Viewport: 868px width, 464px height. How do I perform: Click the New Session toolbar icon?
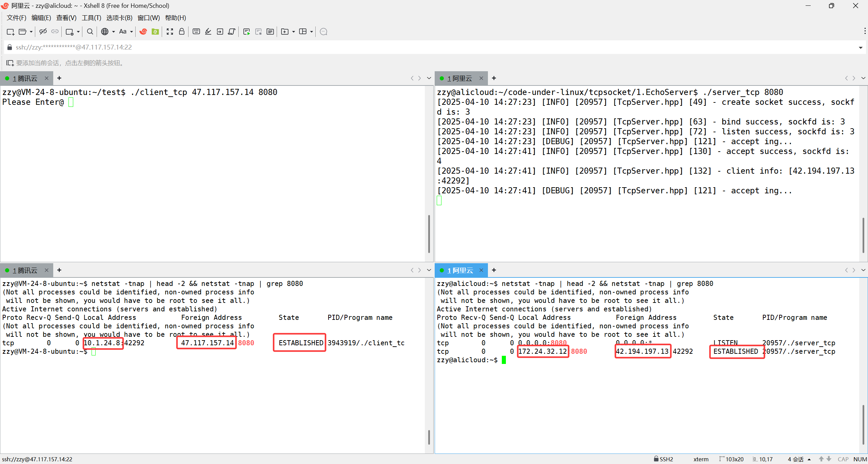(10, 32)
